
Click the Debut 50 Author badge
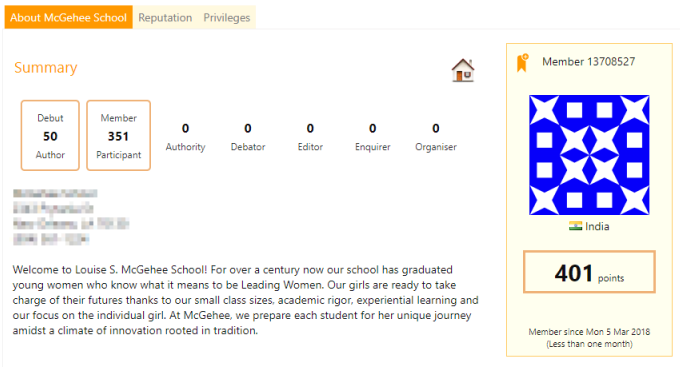coord(50,135)
